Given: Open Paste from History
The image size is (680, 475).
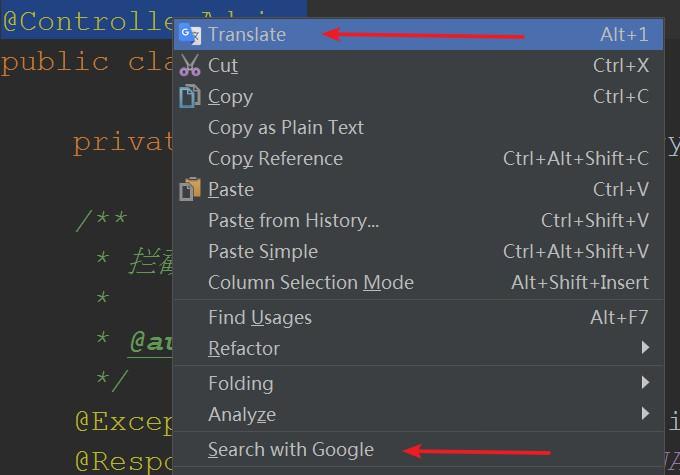Looking at the screenshot, I should [293, 221].
